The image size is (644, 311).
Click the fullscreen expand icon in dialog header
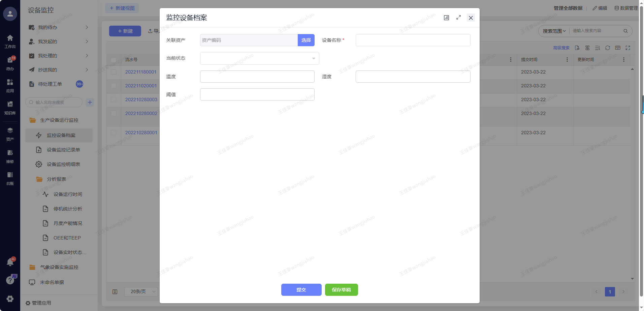pyautogui.click(x=458, y=18)
